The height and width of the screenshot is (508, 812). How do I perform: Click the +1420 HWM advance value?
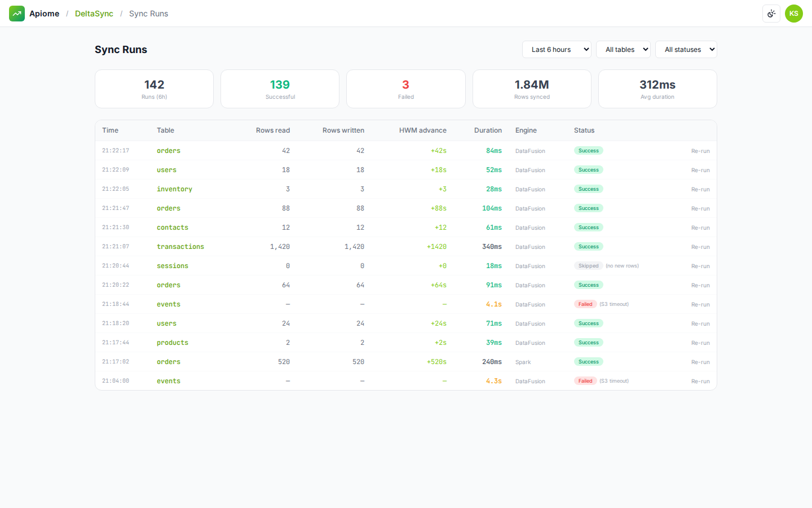click(x=436, y=247)
